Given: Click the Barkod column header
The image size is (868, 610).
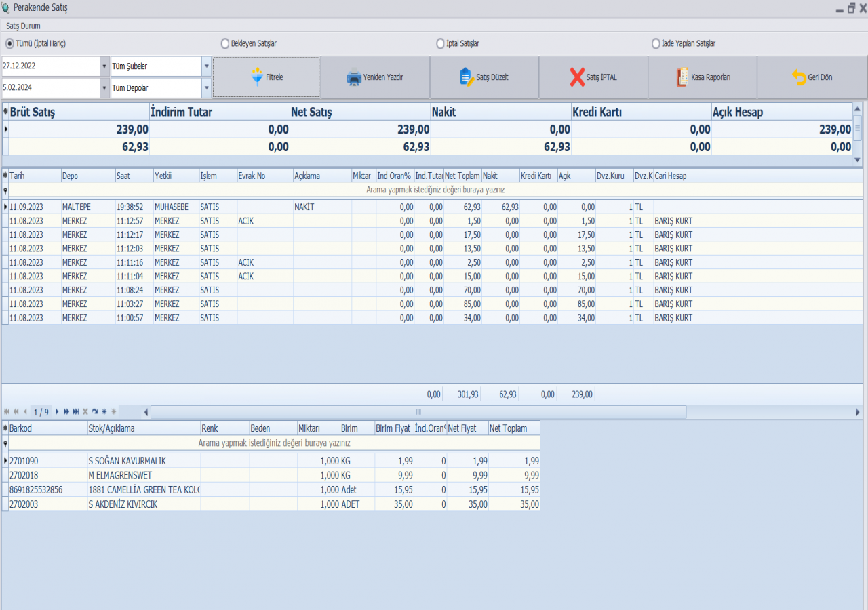Looking at the screenshot, I should [47, 428].
